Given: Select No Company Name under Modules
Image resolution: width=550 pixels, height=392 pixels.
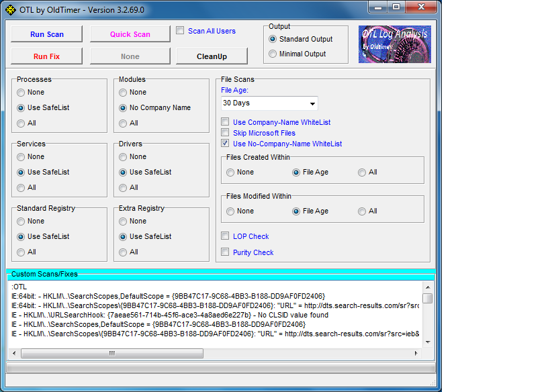Looking at the screenshot, I should 123,107.
